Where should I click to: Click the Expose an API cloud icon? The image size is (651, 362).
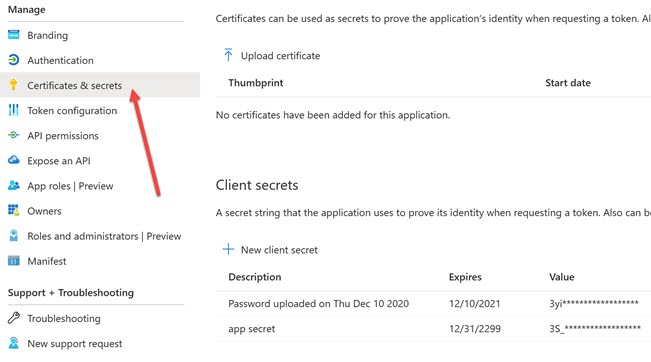14,160
